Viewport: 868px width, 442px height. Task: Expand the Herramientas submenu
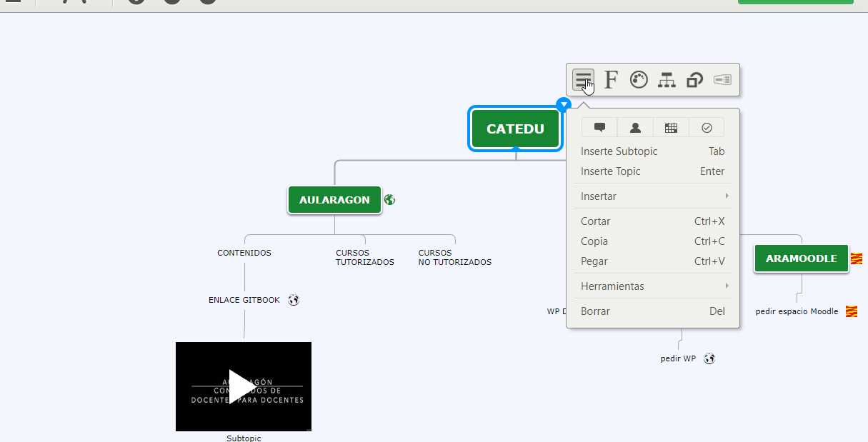653,286
